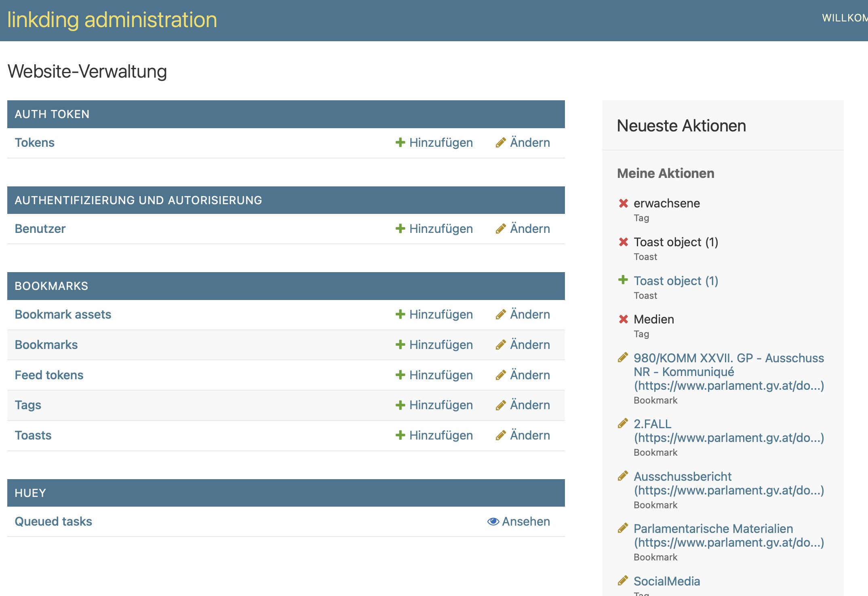Screen dimensions: 868x596
Task: Open the Tokens model list
Action: point(34,142)
